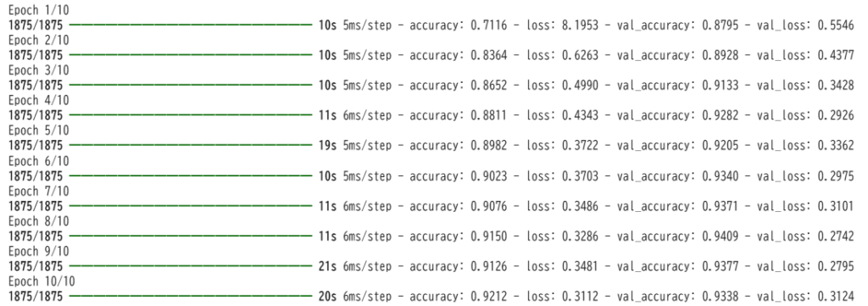Click the val_accuracy 0.9133 value

(x=720, y=86)
